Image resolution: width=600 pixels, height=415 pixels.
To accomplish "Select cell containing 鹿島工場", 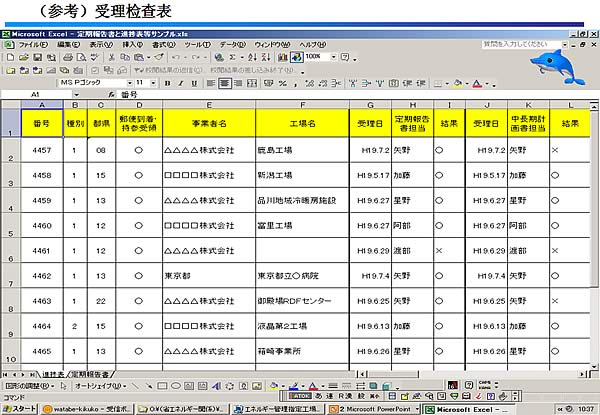I will pos(302,150).
